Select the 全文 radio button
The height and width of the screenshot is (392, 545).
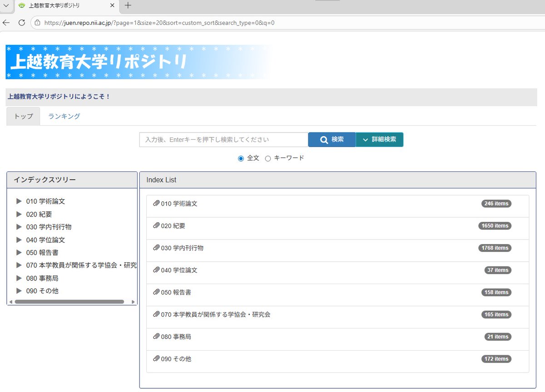(241, 158)
